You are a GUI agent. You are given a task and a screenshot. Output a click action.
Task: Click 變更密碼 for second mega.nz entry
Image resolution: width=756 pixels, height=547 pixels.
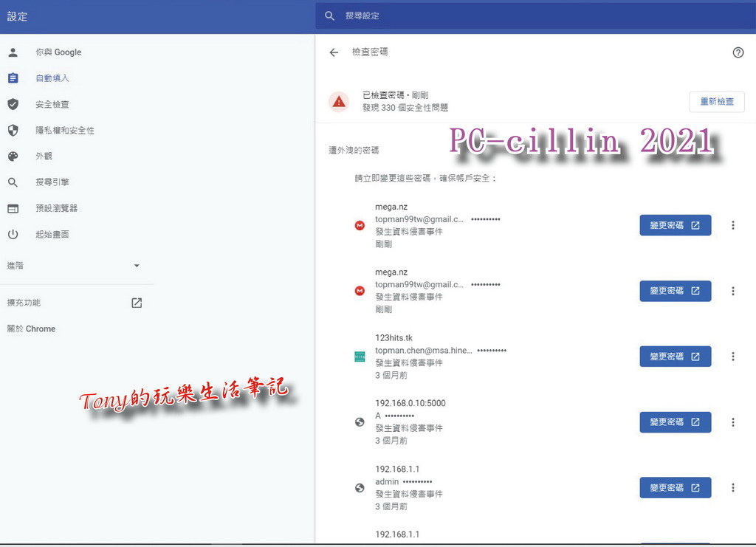675,291
